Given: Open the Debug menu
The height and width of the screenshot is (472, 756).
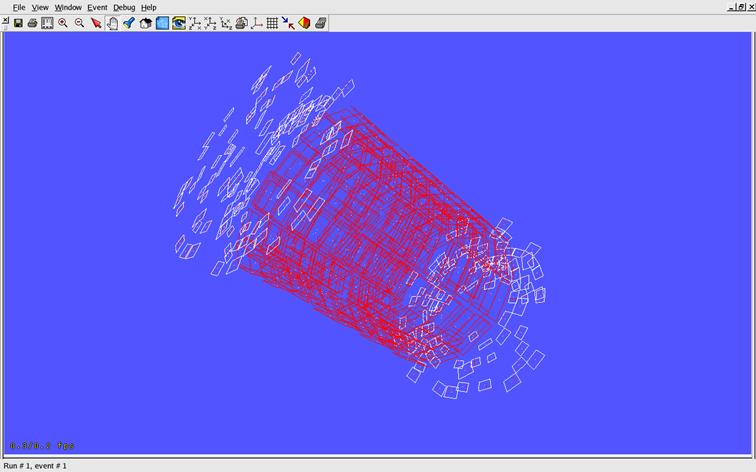Looking at the screenshot, I should click(x=124, y=7).
